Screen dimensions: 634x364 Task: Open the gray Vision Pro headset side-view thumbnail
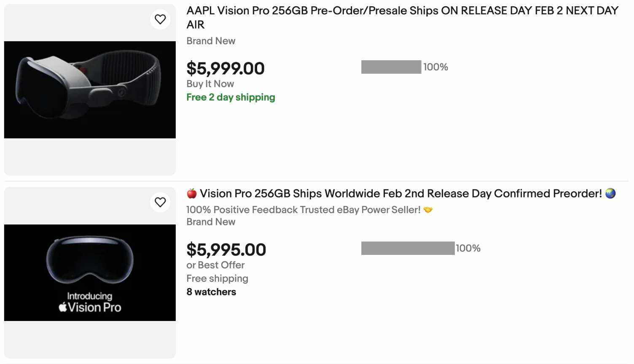(x=90, y=89)
